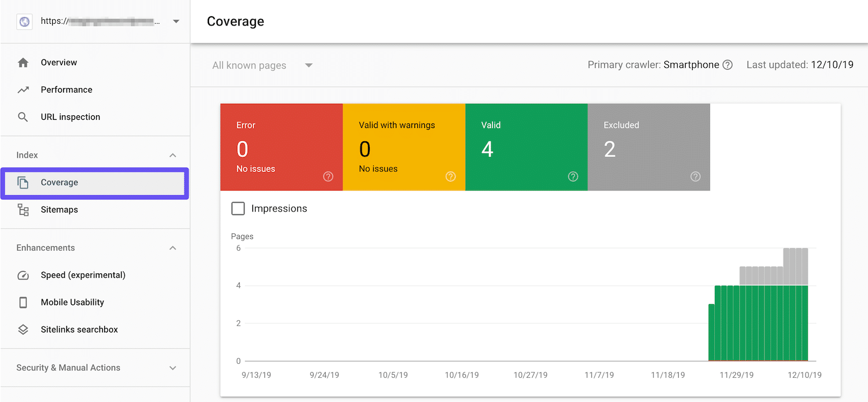Image resolution: width=868 pixels, height=402 pixels.
Task: Click the Speed (experimental) speedometer icon
Action: point(23,275)
